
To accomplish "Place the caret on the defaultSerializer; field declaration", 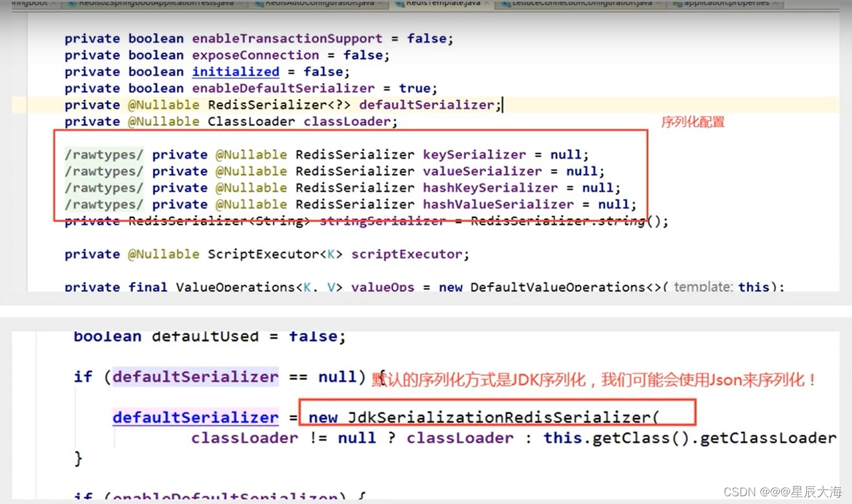I will point(430,105).
